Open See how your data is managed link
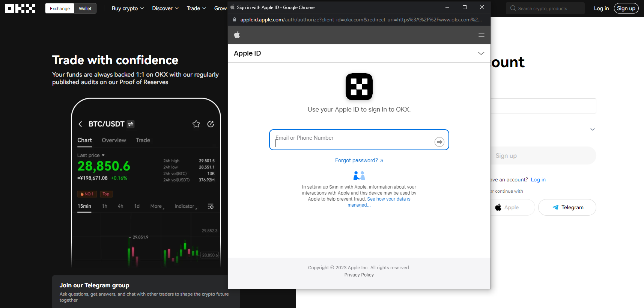The image size is (644, 308). point(379,202)
